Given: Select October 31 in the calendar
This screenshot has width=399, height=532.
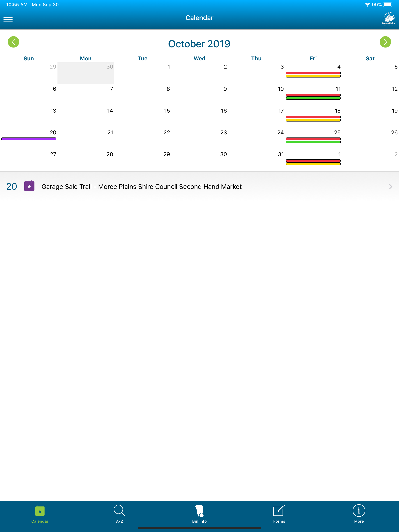Looking at the screenshot, I should 256,161.
